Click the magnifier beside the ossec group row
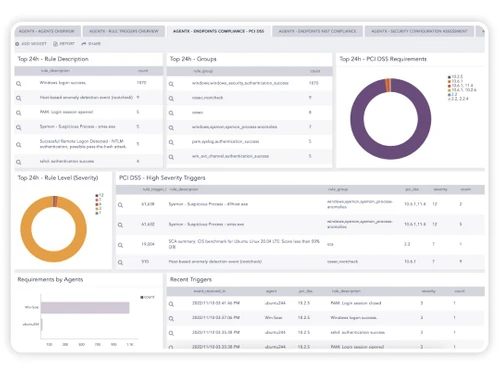Screen dimensions: 500x375 (171, 113)
